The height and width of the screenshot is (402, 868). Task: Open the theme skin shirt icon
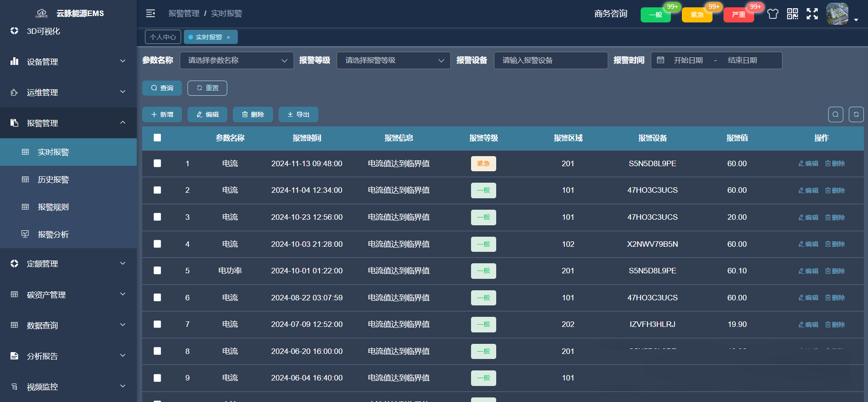tap(772, 14)
